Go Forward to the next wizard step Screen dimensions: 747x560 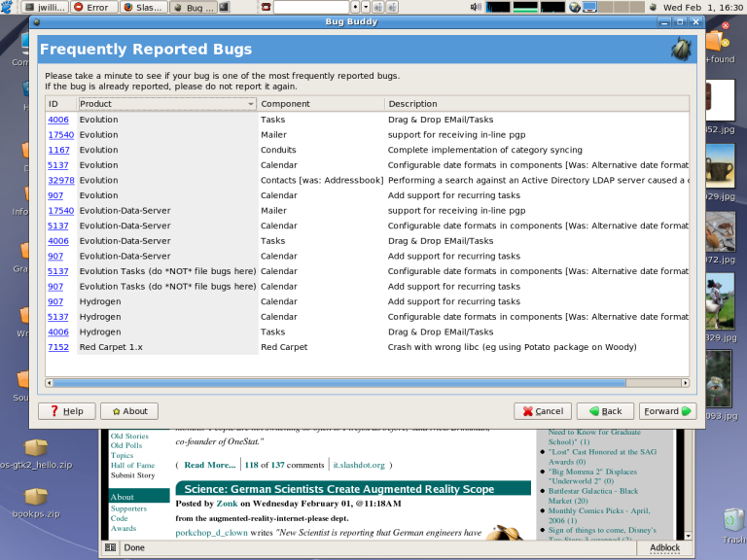pos(667,411)
